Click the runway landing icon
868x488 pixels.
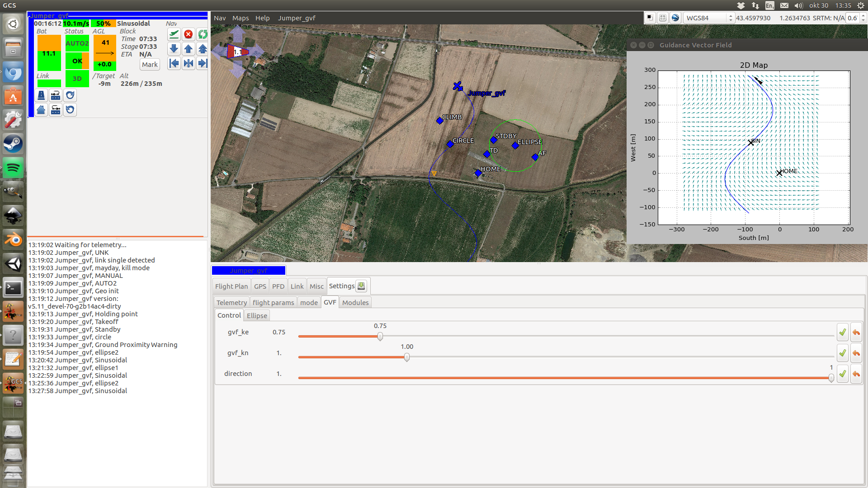41,95
